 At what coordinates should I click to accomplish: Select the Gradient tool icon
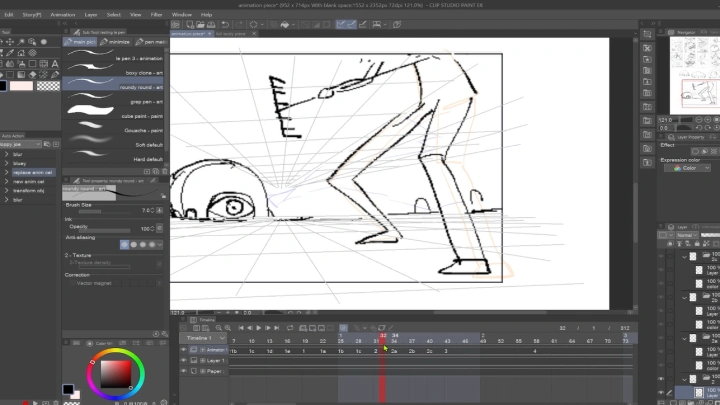[x=21, y=74]
